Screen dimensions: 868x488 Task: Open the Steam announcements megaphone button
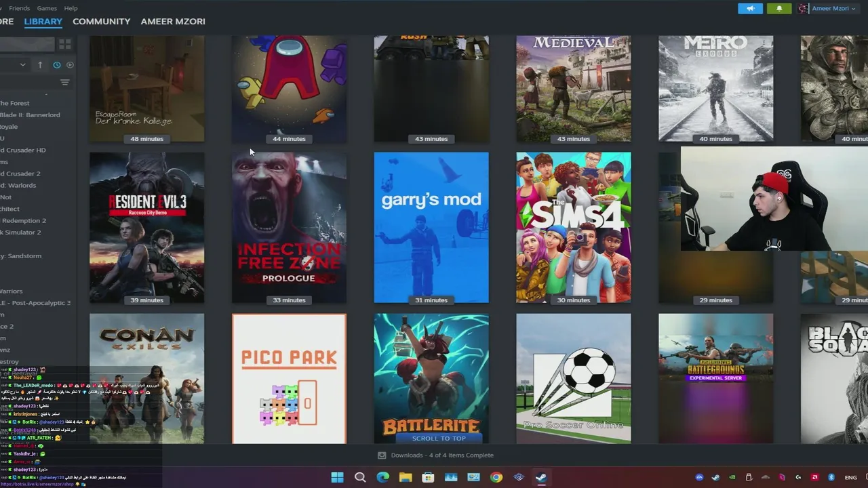tap(751, 8)
